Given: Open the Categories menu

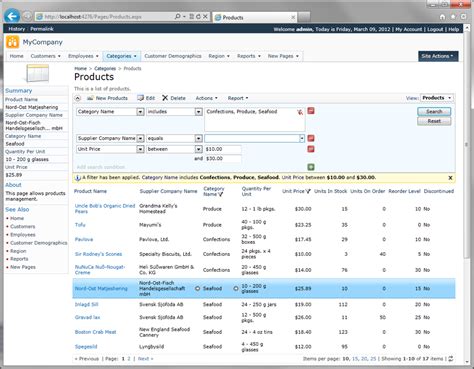Looking at the screenshot, I should click(x=121, y=56).
